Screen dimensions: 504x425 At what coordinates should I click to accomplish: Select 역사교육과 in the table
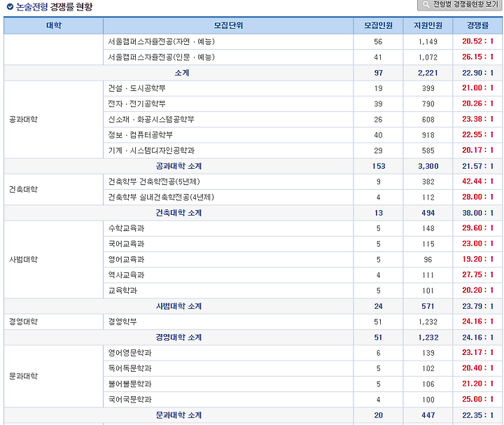click(126, 275)
